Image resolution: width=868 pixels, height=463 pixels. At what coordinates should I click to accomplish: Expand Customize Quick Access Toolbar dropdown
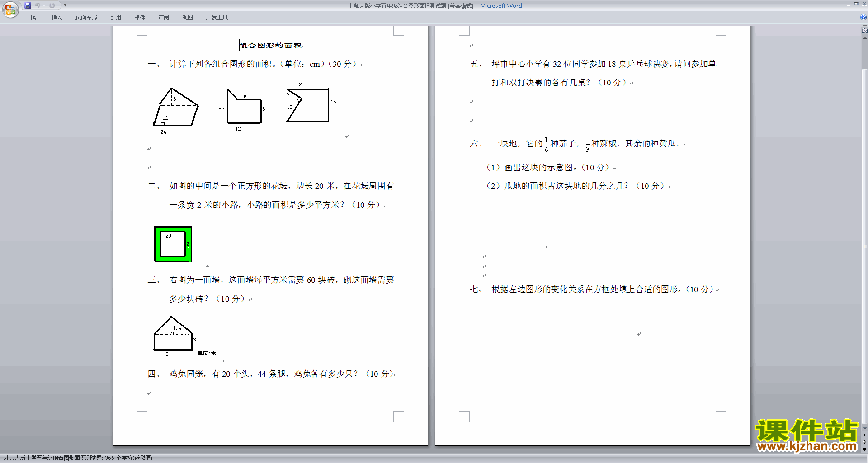click(65, 5)
